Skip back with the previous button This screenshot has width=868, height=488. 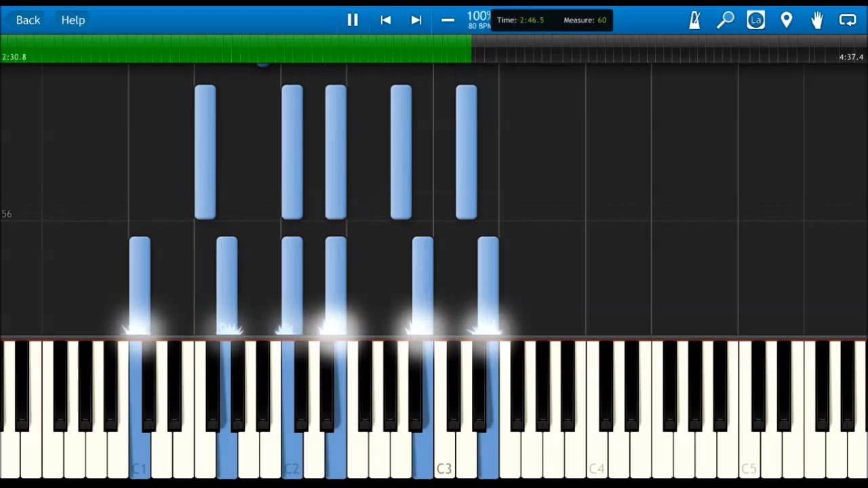click(x=385, y=20)
